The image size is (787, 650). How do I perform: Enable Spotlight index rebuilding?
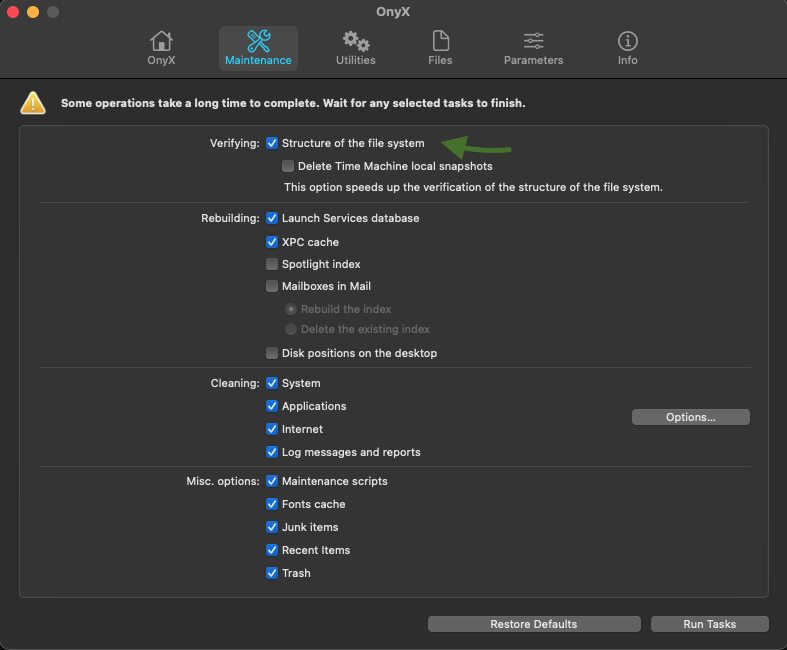[x=272, y=264]
